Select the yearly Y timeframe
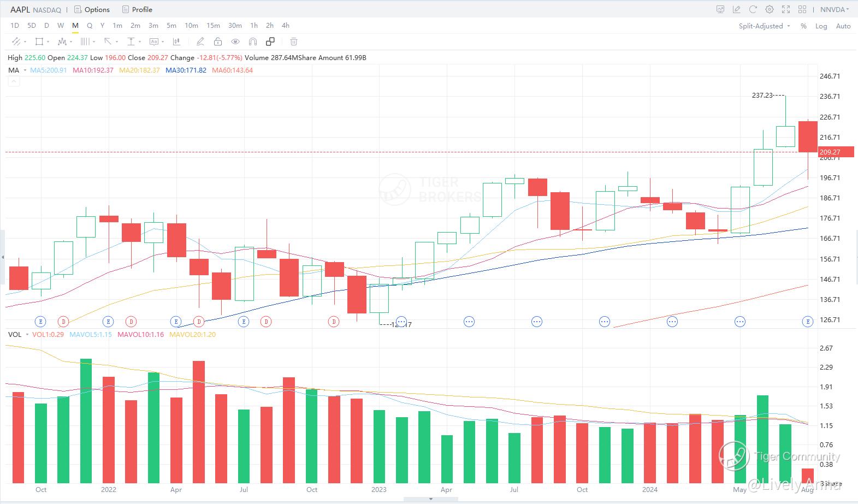The width and height of the screenshot is (858, 504). tap(102, 25)
